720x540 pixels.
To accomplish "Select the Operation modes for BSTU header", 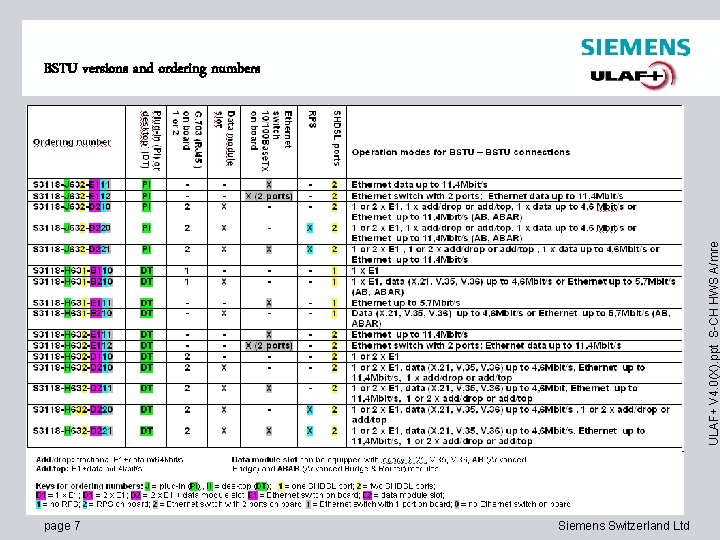I will pyautogui.click(x=461, y=152).
